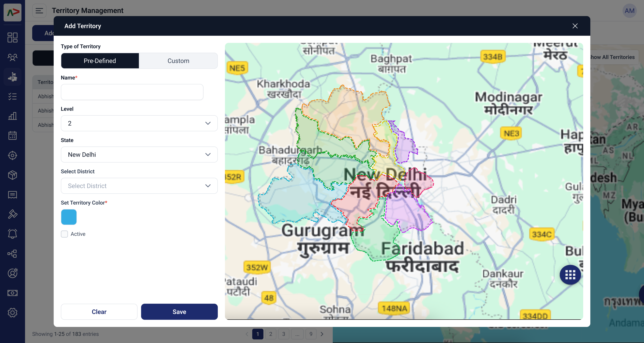
Task: Open the package box icon in sidebar
Action: [13, 175]
